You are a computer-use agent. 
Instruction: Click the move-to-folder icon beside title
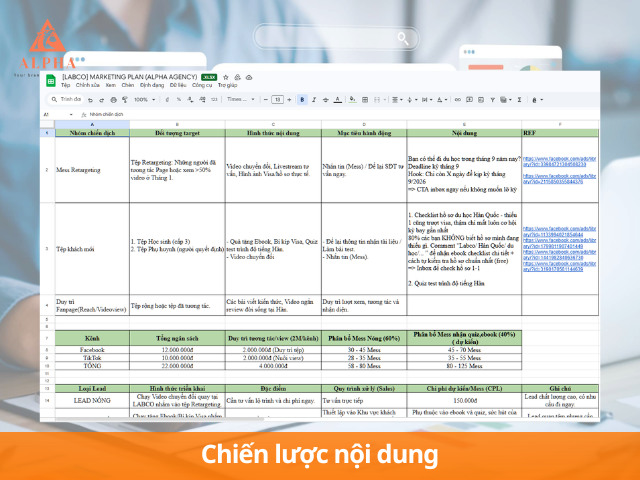click(x=237, y=77)
